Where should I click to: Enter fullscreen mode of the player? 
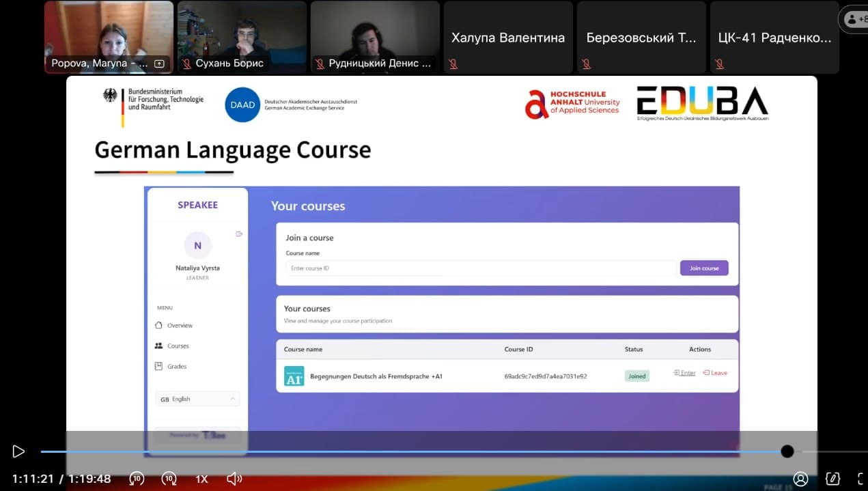[863, 479]
